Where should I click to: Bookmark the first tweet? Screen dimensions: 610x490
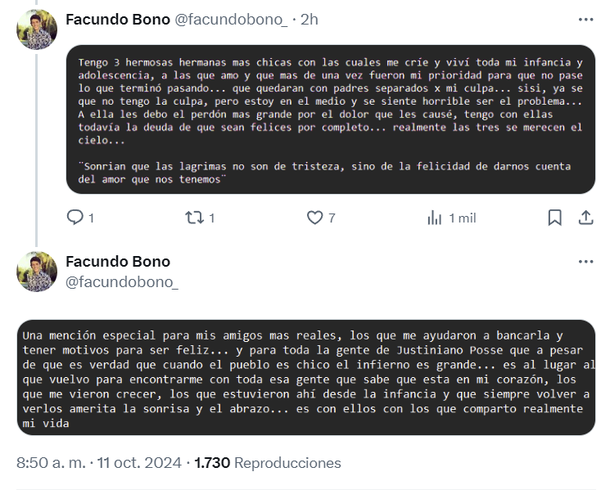click(554, 217)
